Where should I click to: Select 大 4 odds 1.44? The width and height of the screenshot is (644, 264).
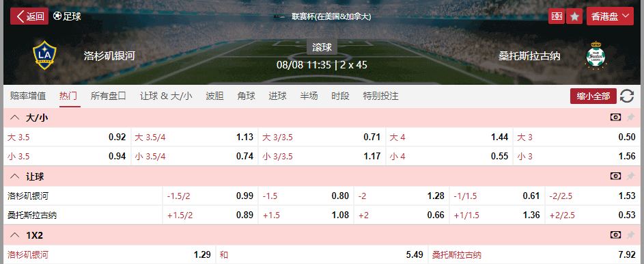(449, 137)
